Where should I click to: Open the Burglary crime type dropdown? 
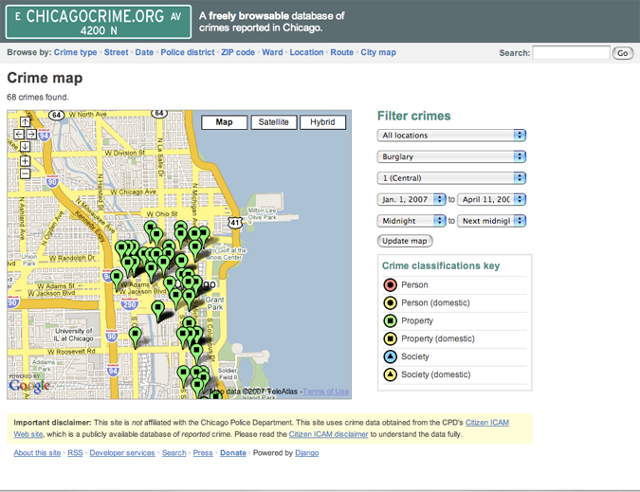pos(452,156)
